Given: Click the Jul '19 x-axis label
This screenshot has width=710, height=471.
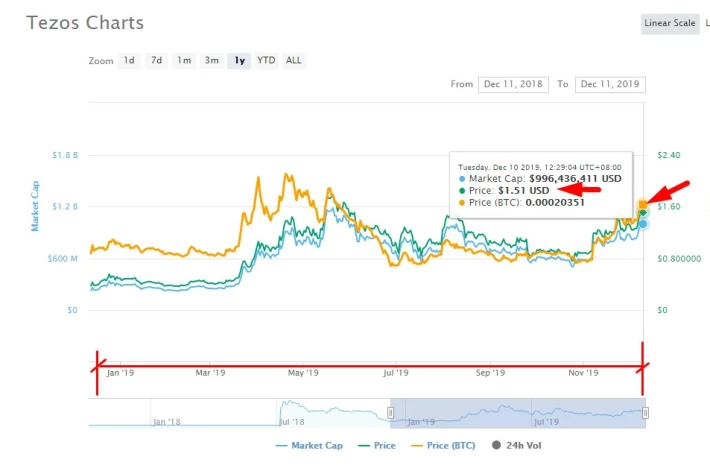Looking at the screenshot, I should (x=396, y=373).
